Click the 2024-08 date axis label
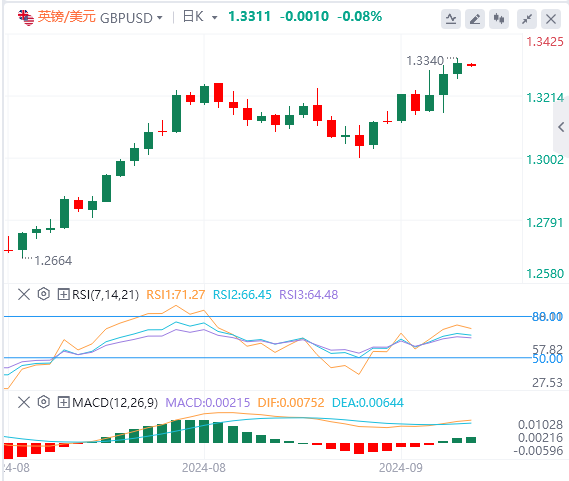Image resolution: width=569 pixels, height=481 pixels. [204, 468]
